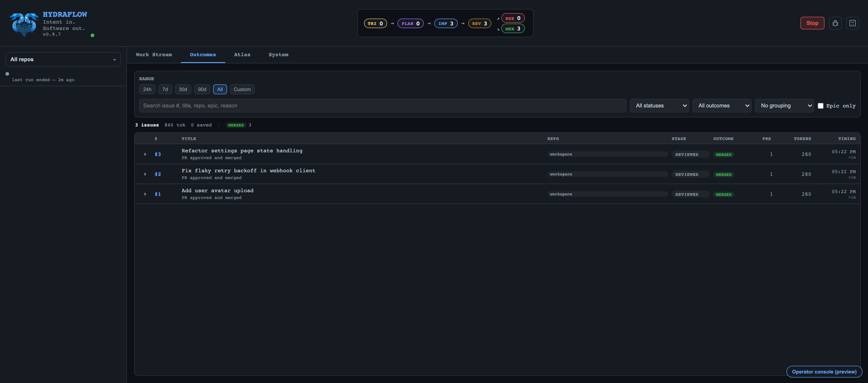This screenshot has height=383, width=868.
Task: Click the '840 tok' summary value
Action: tap(175, 125)
